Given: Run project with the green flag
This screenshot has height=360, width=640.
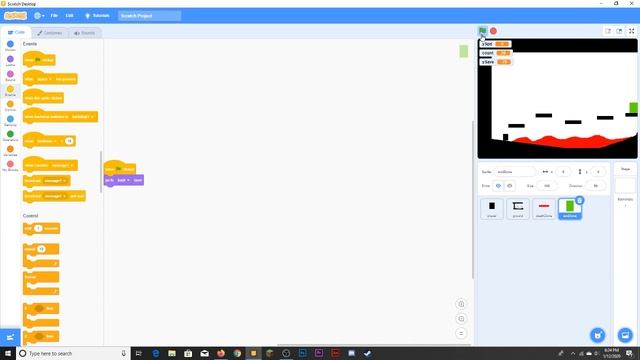Looking at the screenshot, I should pyautogui.click(x=482, y=31).
